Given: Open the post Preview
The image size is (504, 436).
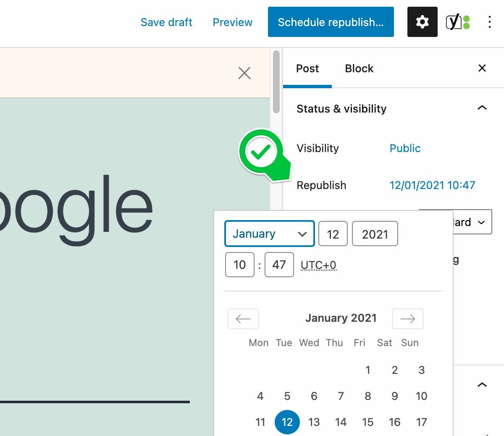Looking at the screenshot, I should 232,22.
